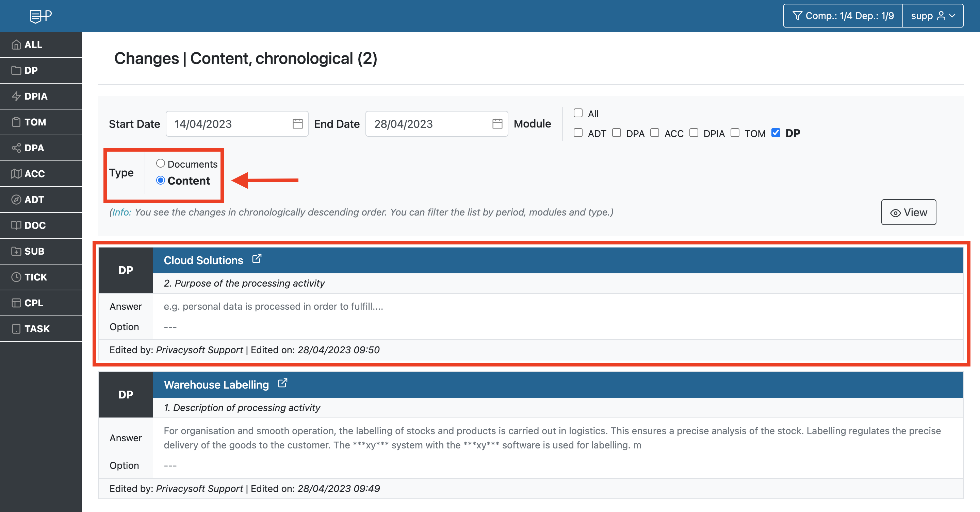Open the Warehouse Labelling link
The width and height of the screenshot is (980, 512).
coord(216,385)
